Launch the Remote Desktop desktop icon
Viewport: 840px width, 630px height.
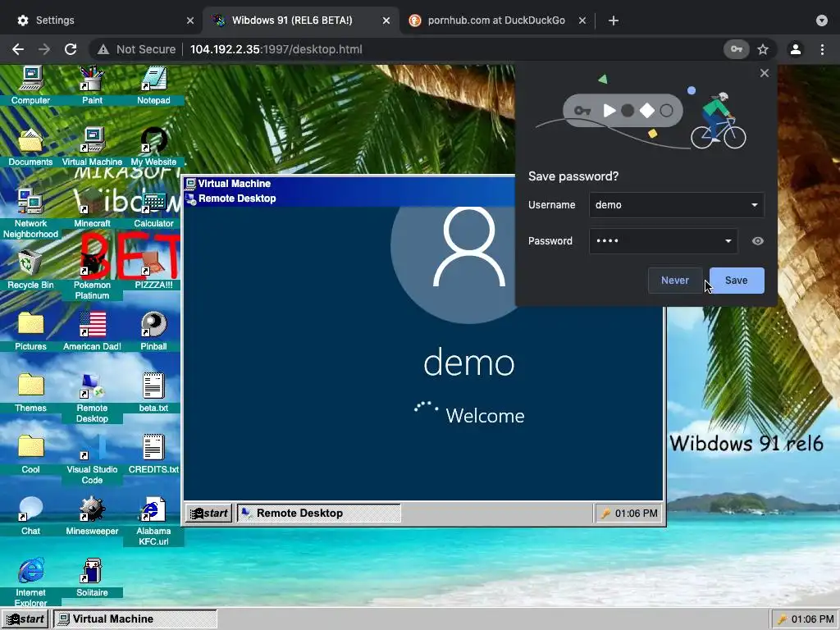point(92,398)
